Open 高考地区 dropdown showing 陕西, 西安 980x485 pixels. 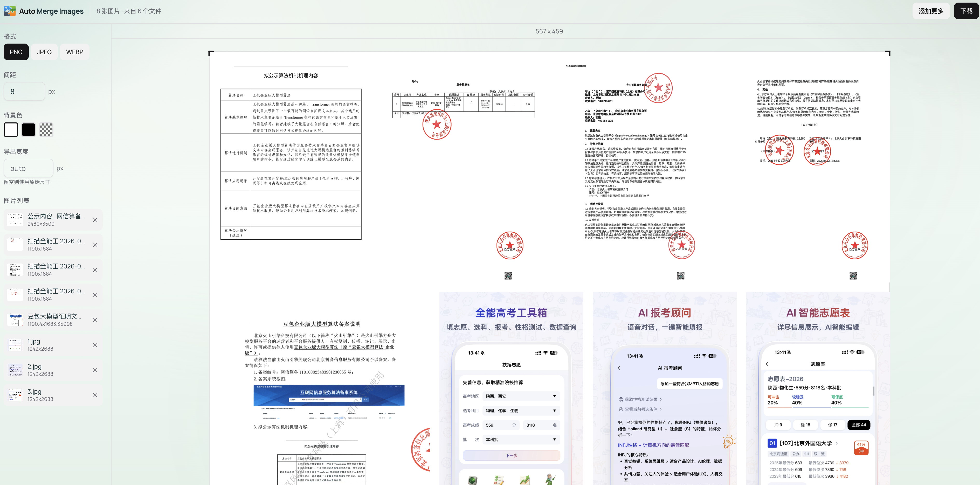[x=521, y=396]
